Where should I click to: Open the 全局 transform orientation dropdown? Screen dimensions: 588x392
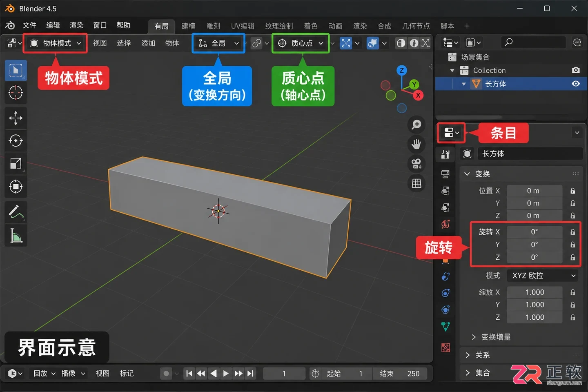[x=218, y=43]
